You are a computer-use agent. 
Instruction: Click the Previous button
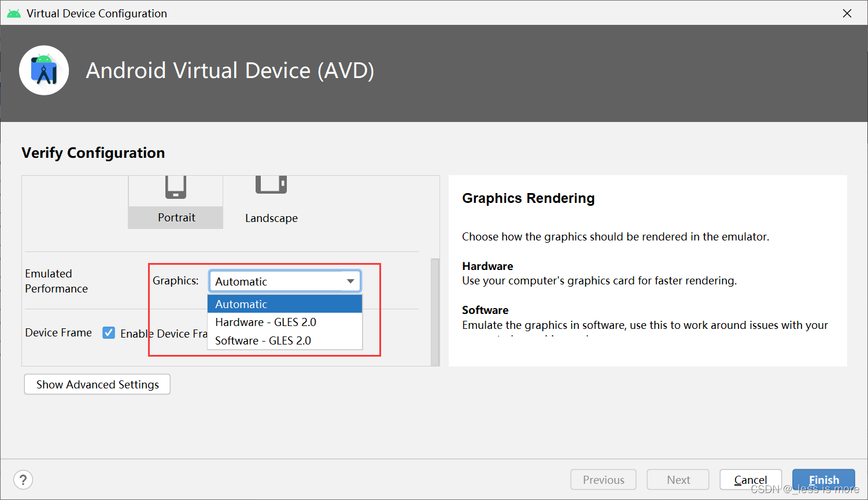point(603,479)
